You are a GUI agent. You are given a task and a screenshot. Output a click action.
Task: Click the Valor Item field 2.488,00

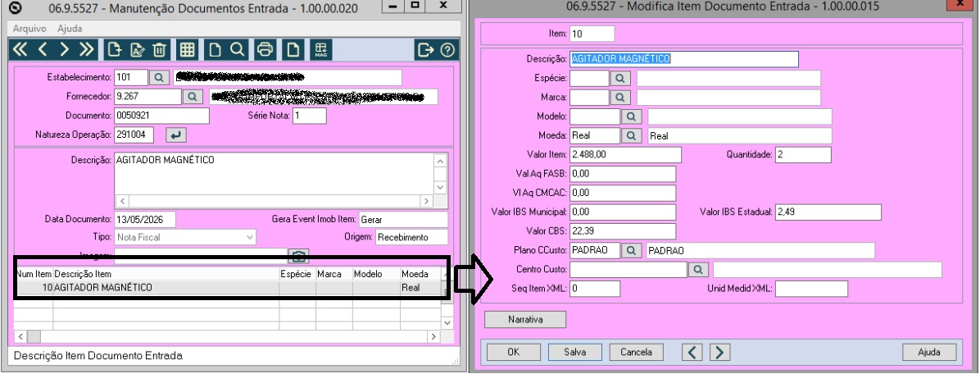coord(626,154)
